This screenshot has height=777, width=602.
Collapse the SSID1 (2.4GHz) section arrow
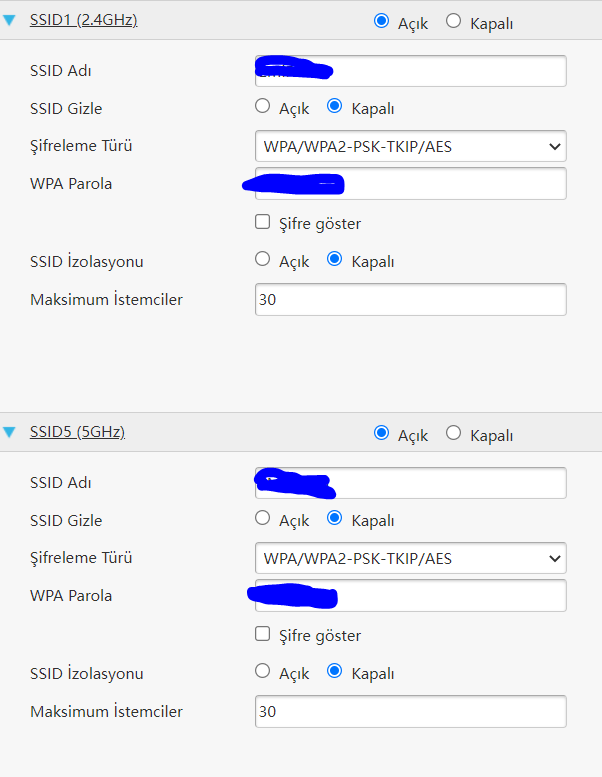[10, 20]
